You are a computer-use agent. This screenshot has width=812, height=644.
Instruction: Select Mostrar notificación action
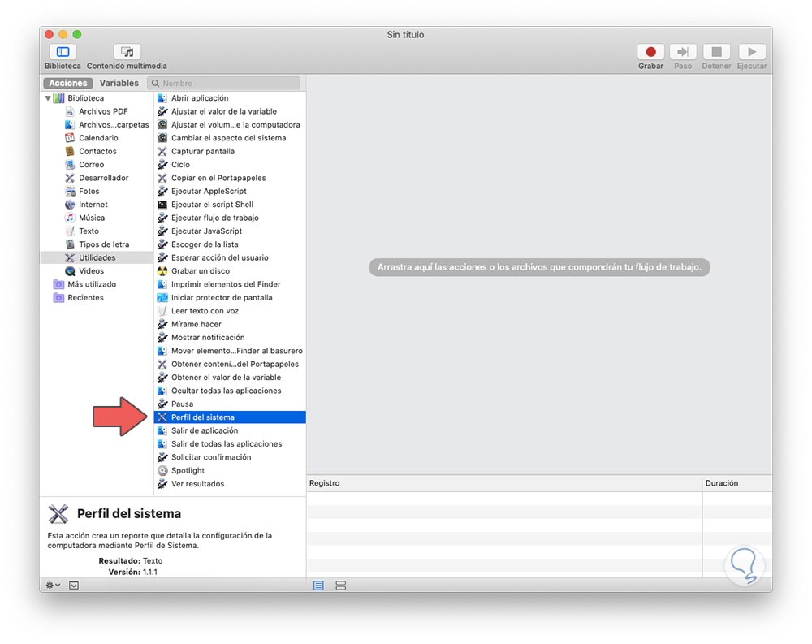[230, 337]
